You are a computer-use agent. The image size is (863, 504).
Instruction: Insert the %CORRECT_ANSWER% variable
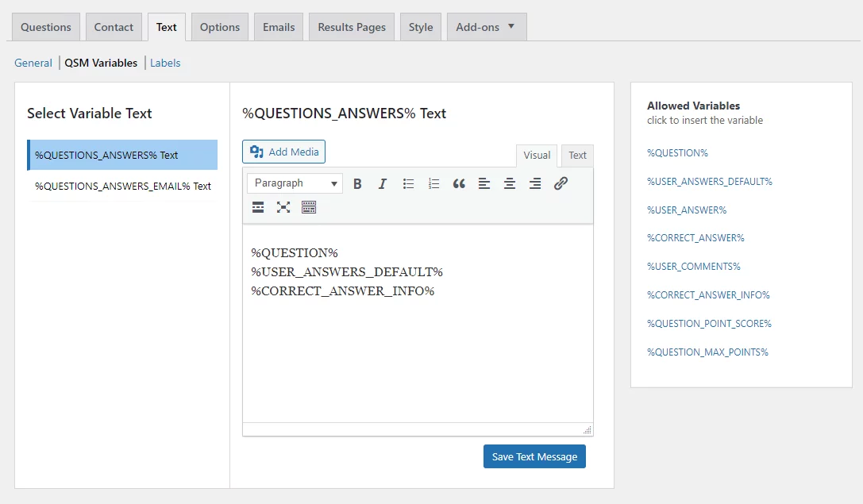pos(695,238)
